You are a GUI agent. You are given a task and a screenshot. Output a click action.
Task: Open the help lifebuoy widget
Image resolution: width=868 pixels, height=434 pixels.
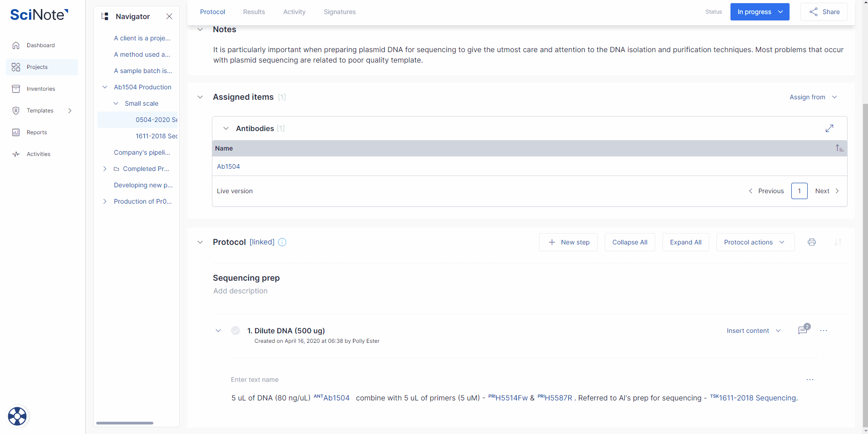(17, 416)
